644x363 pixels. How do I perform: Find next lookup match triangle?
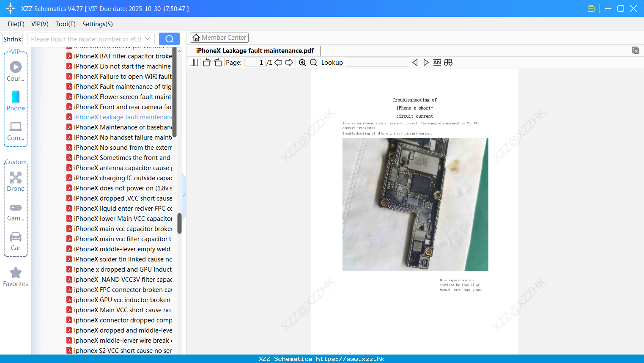(426, 63)
